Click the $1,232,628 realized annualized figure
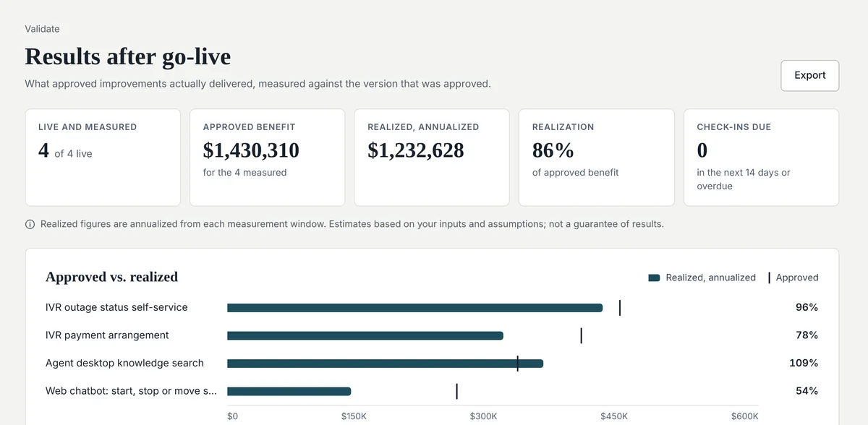 click(416, 150)
